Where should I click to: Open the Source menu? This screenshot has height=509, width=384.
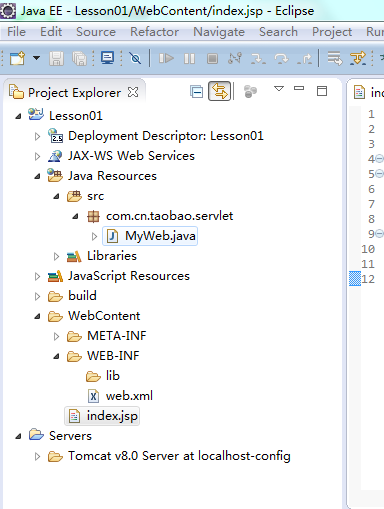(x=96, y=32)
